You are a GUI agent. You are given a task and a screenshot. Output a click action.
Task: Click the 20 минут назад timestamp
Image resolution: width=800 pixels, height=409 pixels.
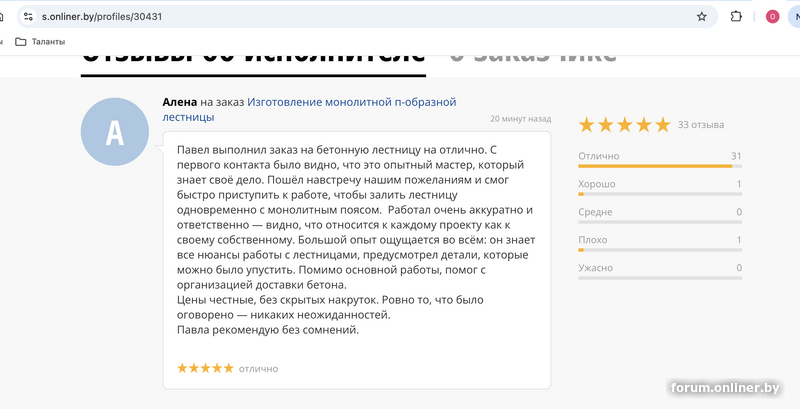520,118
